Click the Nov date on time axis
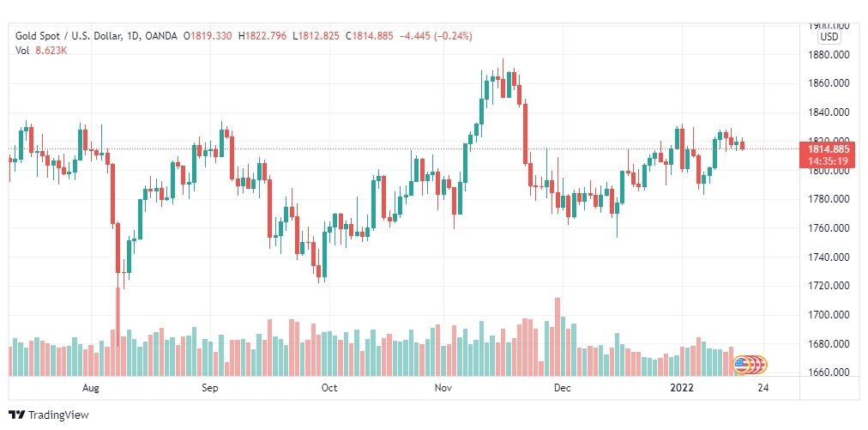This screenshot has height=430, width=868. 443,388
